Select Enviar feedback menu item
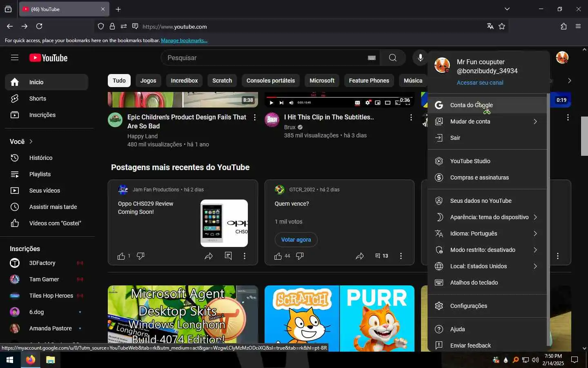Viewport: 588px width, 368px height. 487,346
